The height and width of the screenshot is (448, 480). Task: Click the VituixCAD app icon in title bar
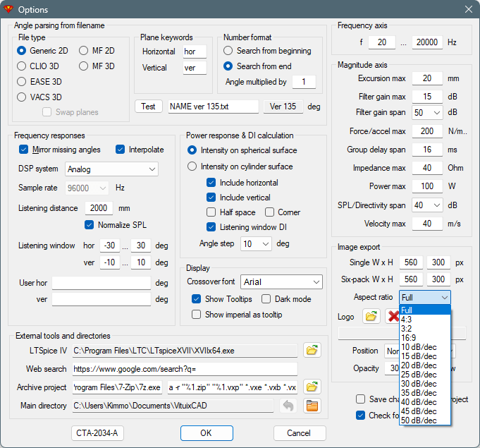point(8,9)
